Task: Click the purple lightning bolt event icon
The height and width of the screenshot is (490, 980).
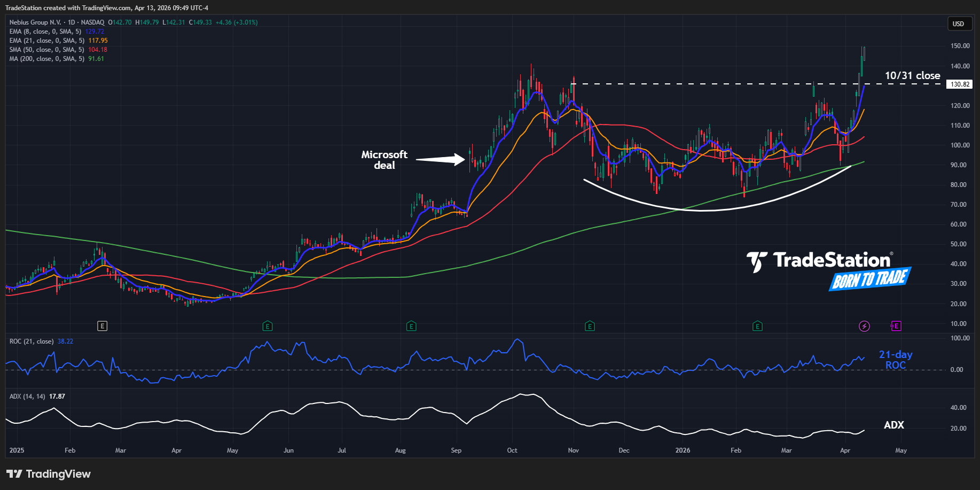Action: (x=864, y=326)
